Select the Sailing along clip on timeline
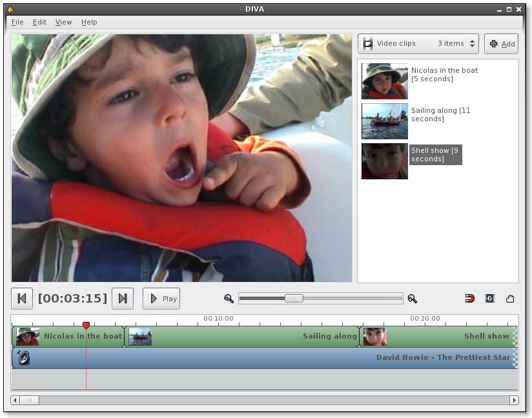Image resolution: width=532 pixels, height=418 pixels. tap(242, 337)
